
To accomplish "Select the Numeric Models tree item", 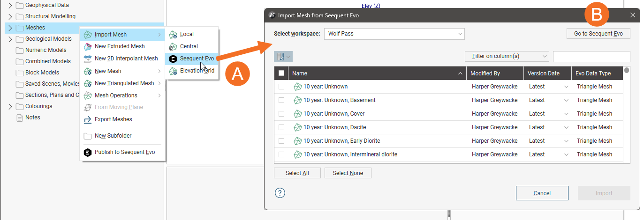I will coord(46,50).
